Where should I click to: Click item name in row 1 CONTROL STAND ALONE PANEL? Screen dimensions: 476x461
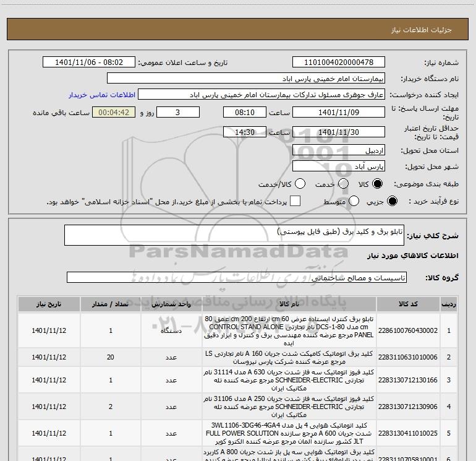pos(289,330)
